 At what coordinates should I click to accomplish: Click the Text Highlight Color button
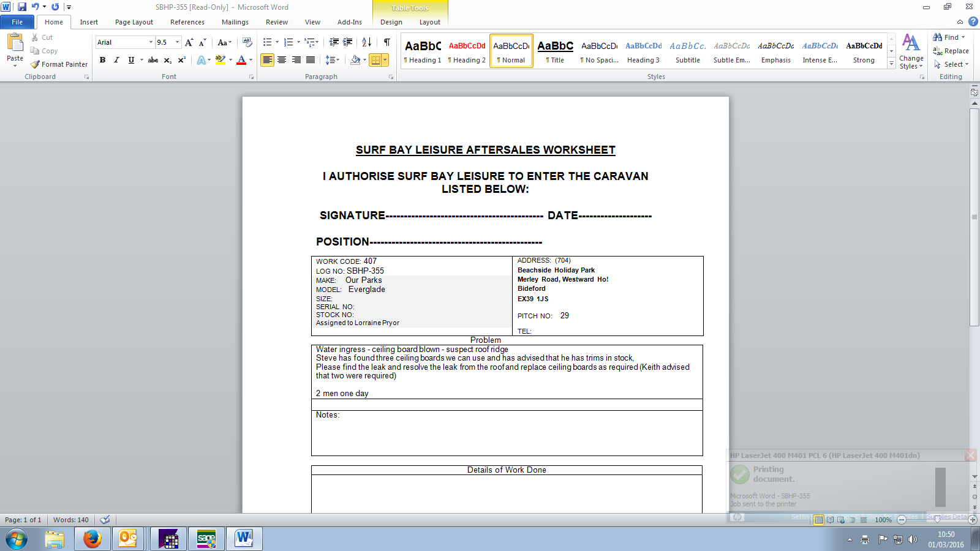tap(221, 60)
